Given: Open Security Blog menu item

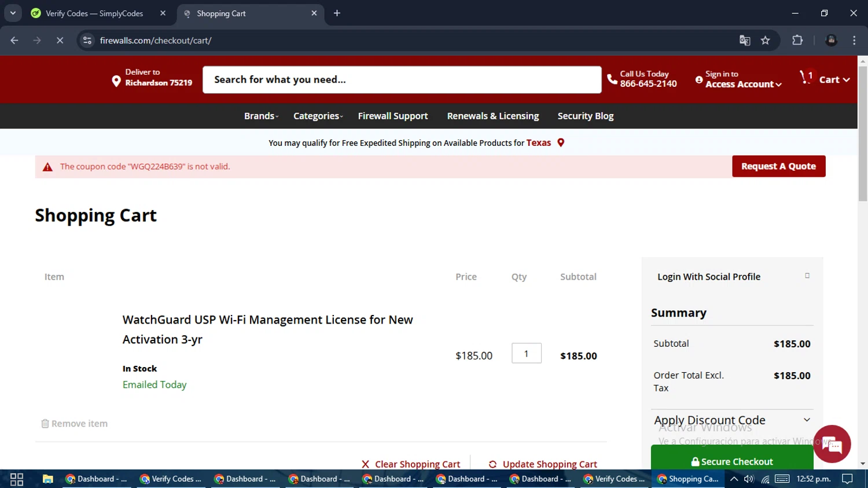Looking at the screenshot, I should pyautogui.click(x=586, y=116).
